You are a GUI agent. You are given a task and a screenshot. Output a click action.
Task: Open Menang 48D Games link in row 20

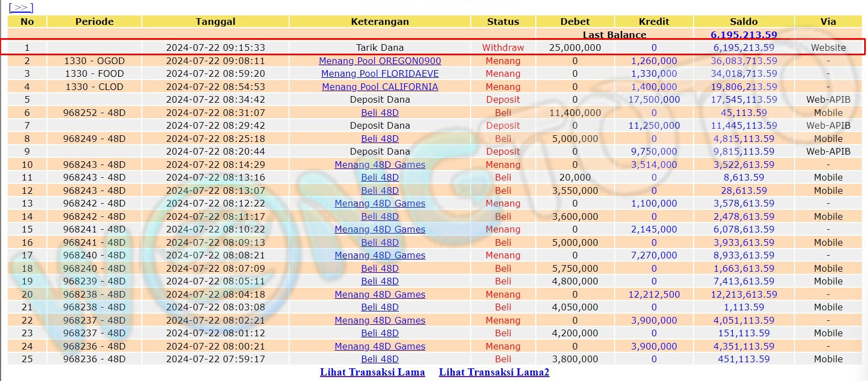point(380,294)
